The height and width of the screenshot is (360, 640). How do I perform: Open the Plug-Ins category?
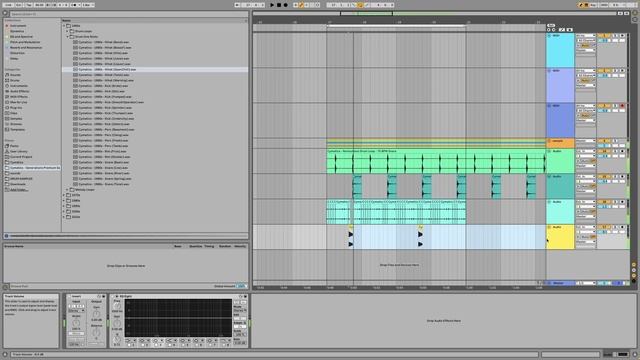pyautogui.click(x=16, y=108)
